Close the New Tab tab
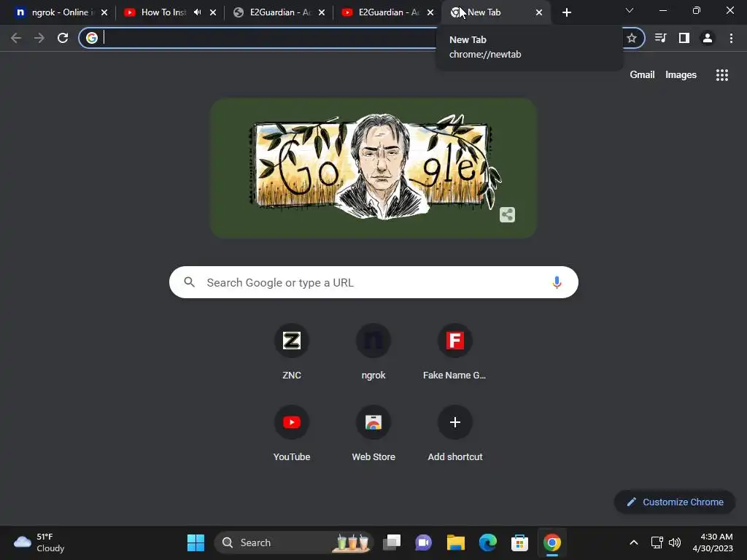Screen dimensions: 747x560 point(539,12)
